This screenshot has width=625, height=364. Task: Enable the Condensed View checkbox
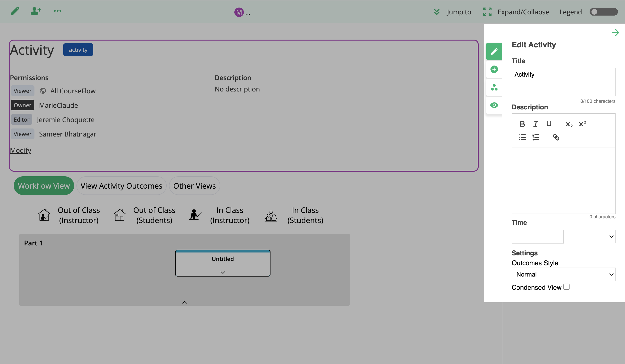(x=566, y=287)
